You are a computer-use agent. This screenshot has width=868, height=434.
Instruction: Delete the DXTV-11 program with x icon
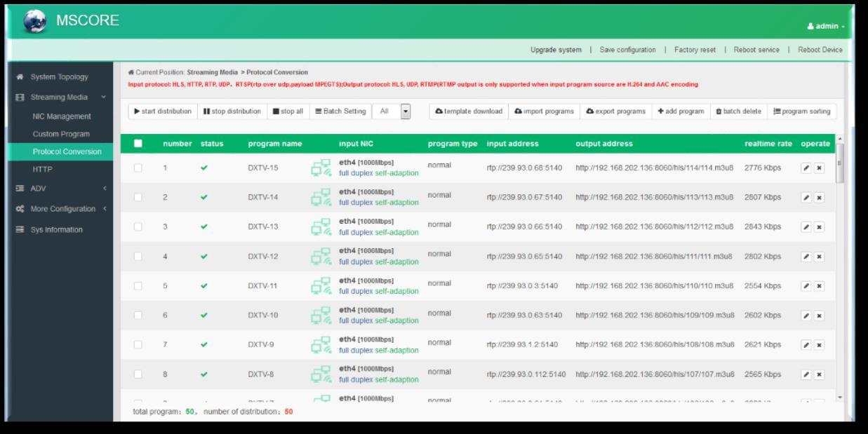point(819,286)
